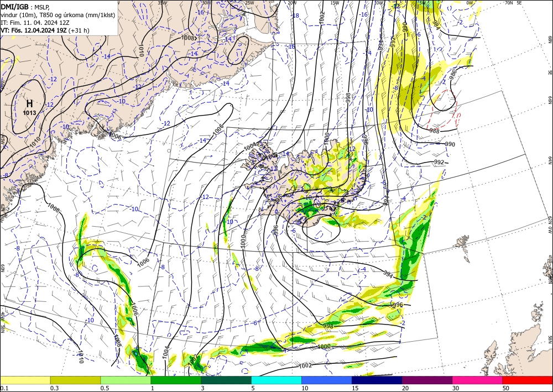Image resolution: width=553 pixels, height=392 pixels.
Task: Click the '0.3' legend scale value
Action: pyautogui.click(x=54, y=388)
